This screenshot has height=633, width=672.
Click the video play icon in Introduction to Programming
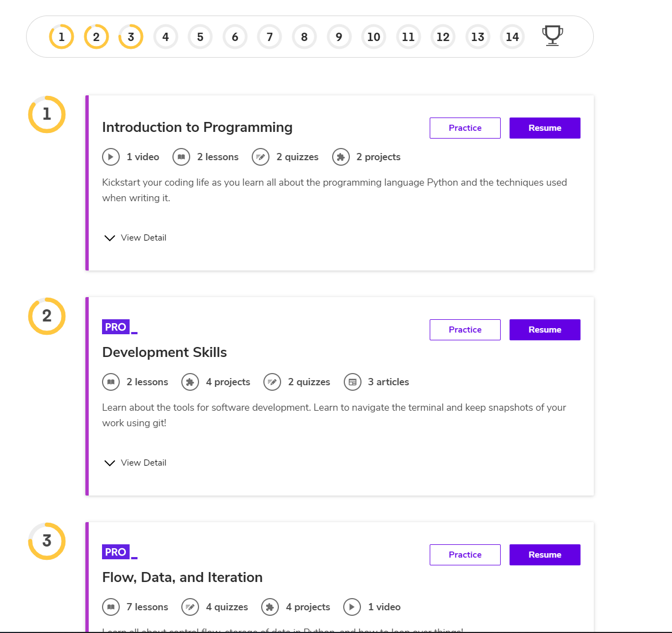pyautogui.click(x=111, y=157)
